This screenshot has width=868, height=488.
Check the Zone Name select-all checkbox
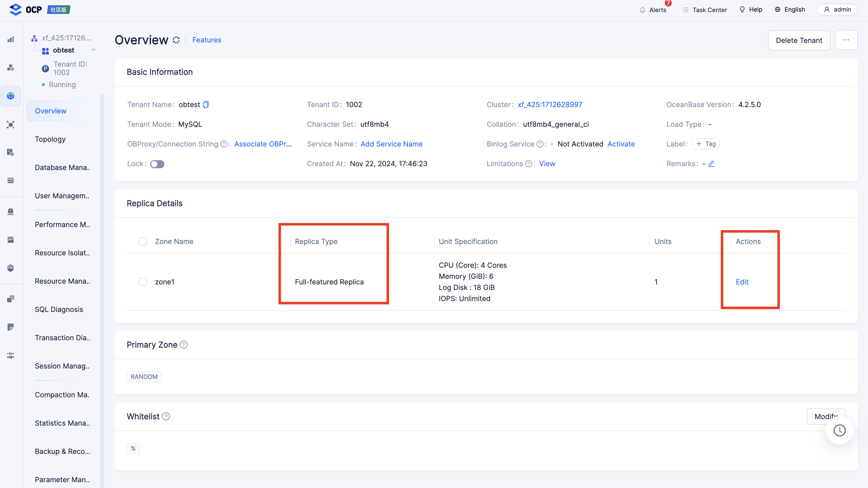(x=143, y=242)
